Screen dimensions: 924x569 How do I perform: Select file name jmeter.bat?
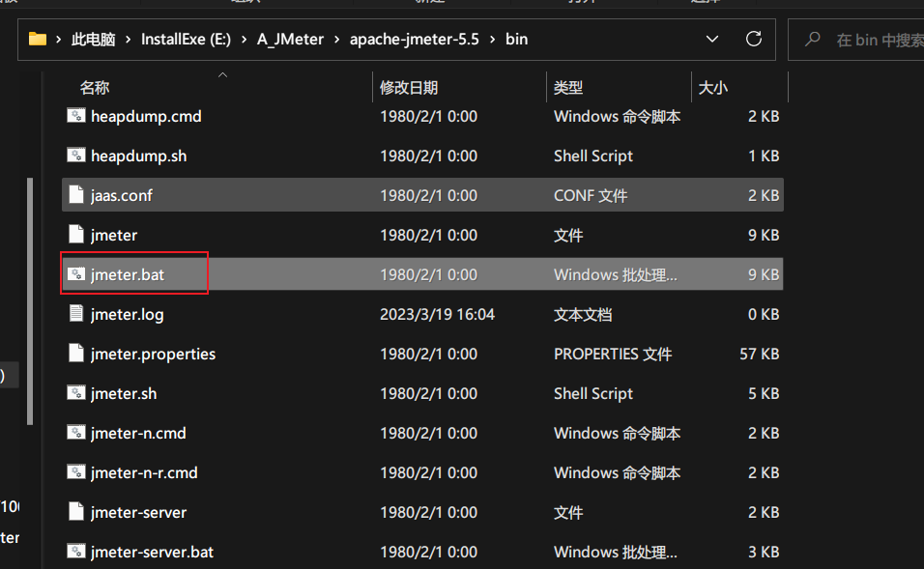(x=128, y=274)
